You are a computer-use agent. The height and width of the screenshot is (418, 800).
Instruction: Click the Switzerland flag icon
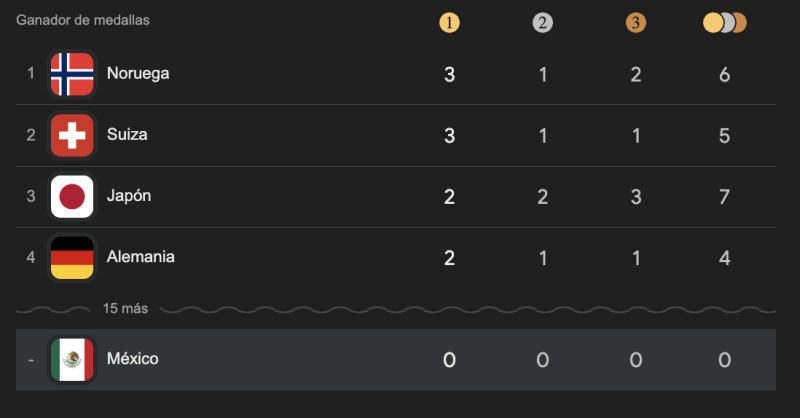[72, 135]
